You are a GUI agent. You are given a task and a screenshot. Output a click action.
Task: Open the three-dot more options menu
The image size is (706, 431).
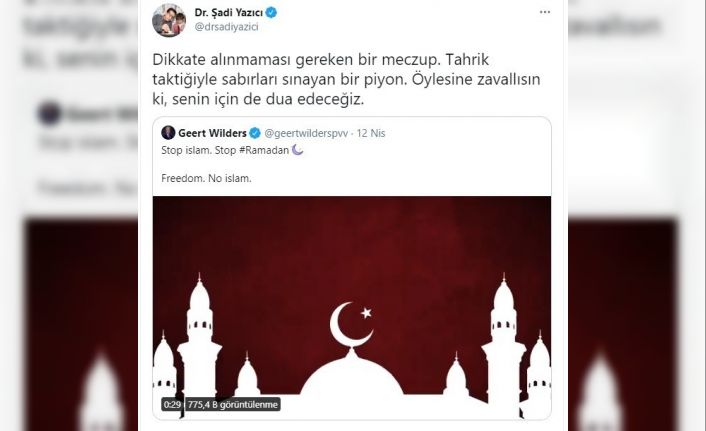(x=545, y=12)
